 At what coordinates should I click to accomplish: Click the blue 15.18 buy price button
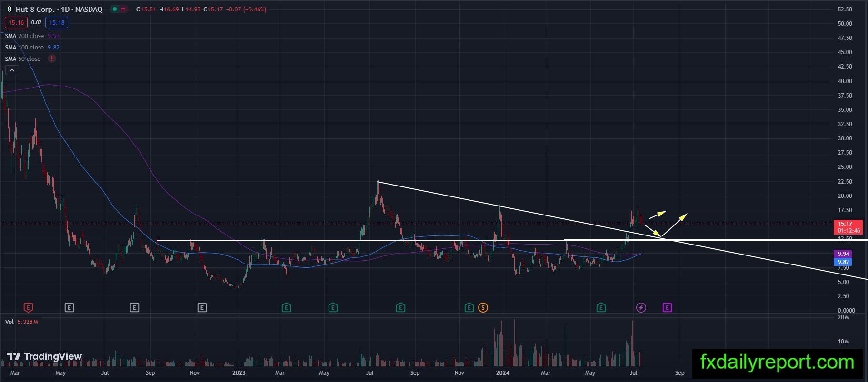coord(57,22)
